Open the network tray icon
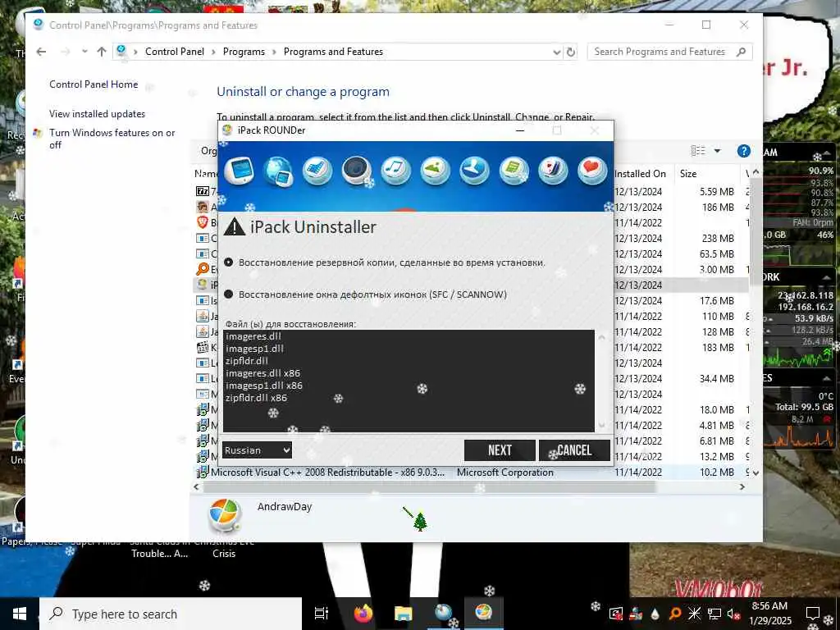Image resolution: width=840 pixels, height=630 pixels. 714,614
